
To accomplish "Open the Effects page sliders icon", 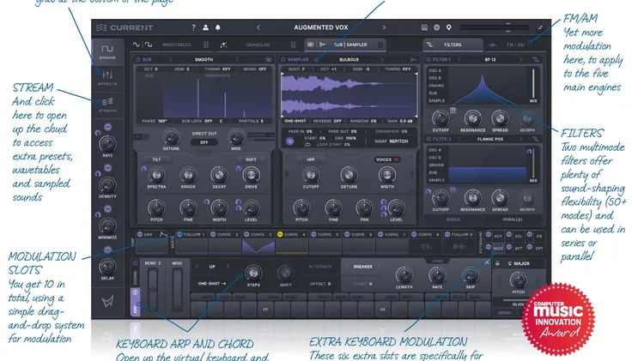I will coord(107,77).
